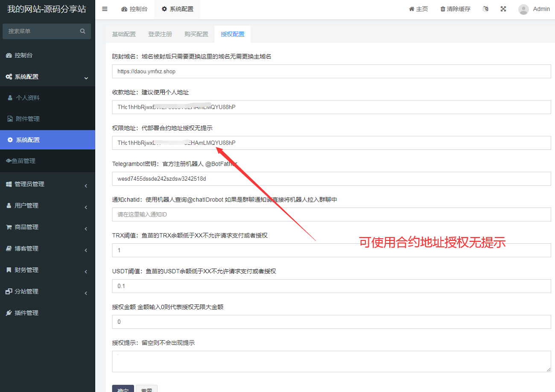Open 控制台 from the sidebar

[23, 55]
